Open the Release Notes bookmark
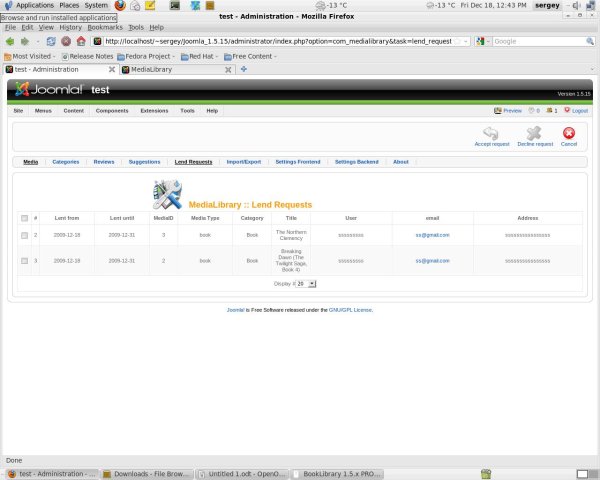 click(x=87, y=57)
